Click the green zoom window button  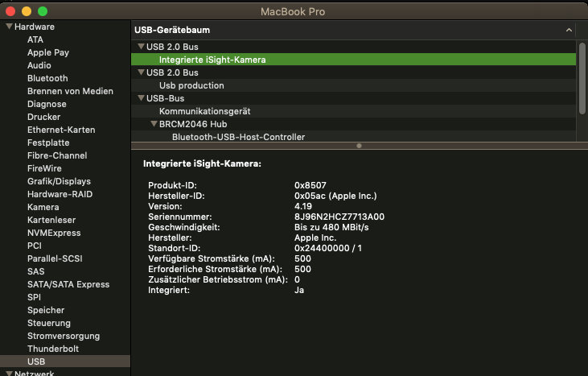click(x=43, y=12)
